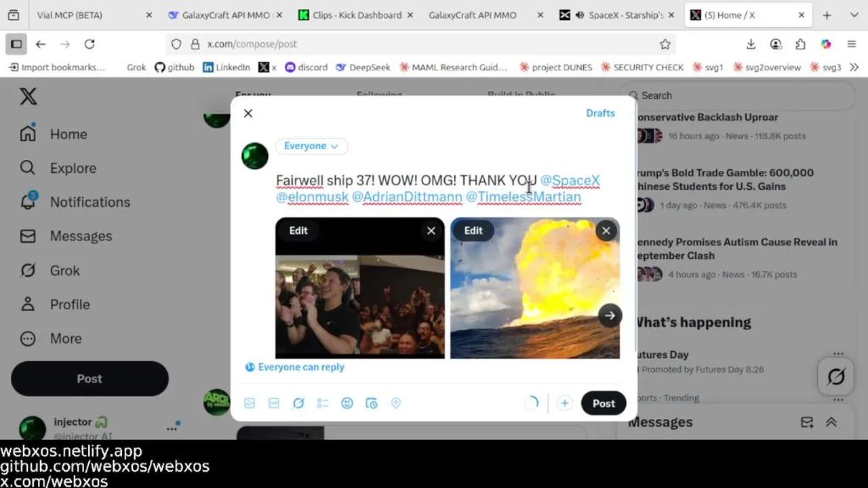Toggle browser sidebar button
The height and width of the screenshot is (488, 868).
[x=16, y=44]
